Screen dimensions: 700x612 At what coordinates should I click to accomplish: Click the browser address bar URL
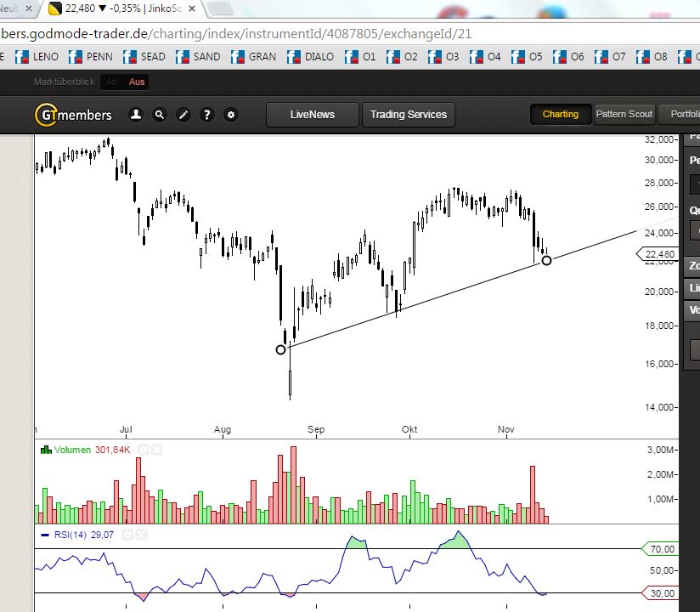coord(237,34)
